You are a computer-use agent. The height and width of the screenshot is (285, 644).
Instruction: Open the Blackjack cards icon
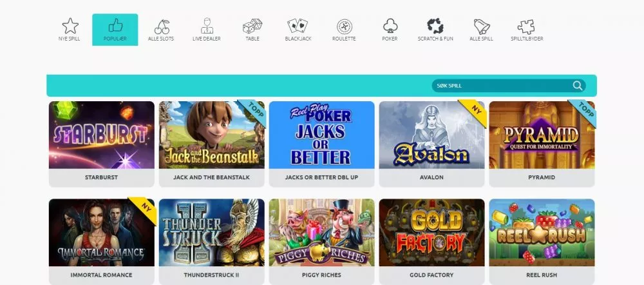pyautogui.click(x=298, y=26)
